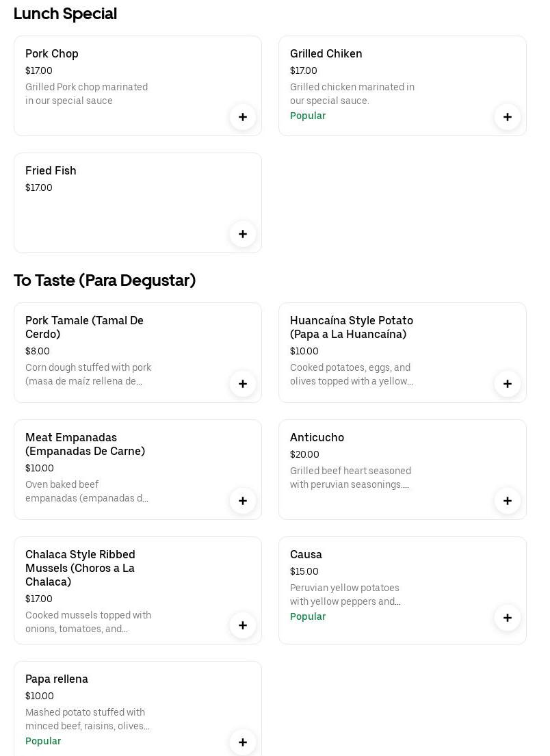The height and width of the screenshot is (756, 550).
Task: Add Pork Tamale using plus icon
Action: pos(243,384)
